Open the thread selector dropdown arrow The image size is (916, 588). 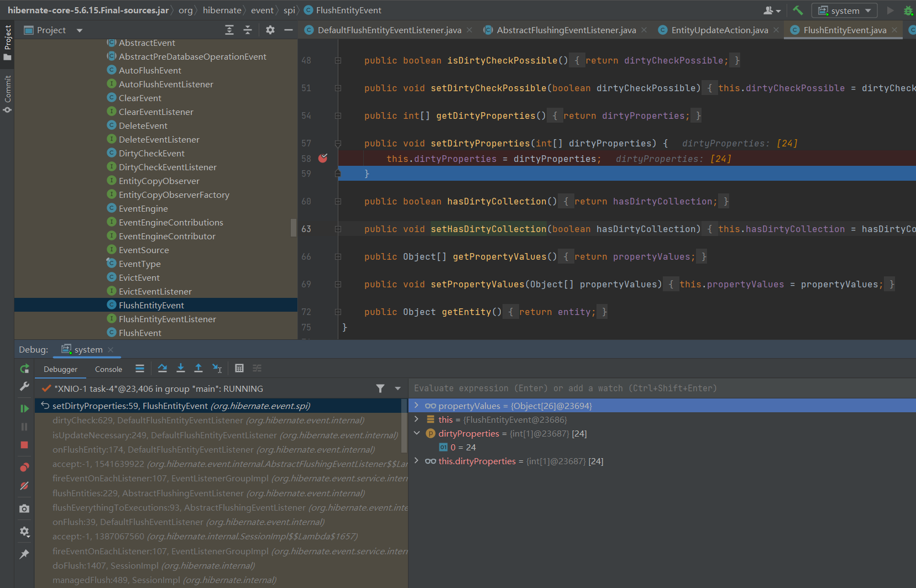click(x=397, y=389)
